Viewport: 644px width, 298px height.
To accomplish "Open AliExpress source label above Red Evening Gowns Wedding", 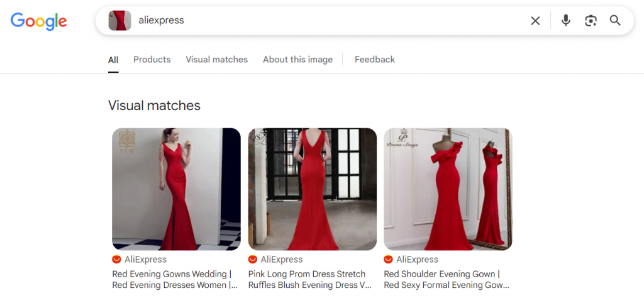I will pos(145,260).
